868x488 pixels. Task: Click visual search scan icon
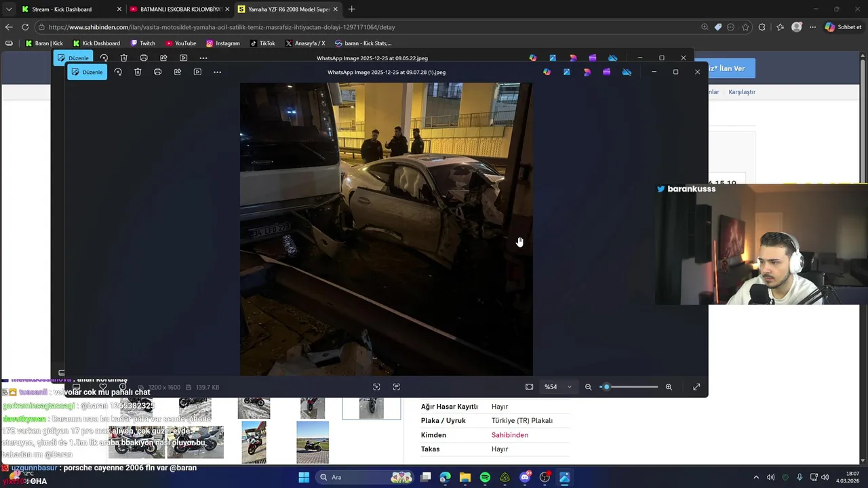click(x=376, y=387)
